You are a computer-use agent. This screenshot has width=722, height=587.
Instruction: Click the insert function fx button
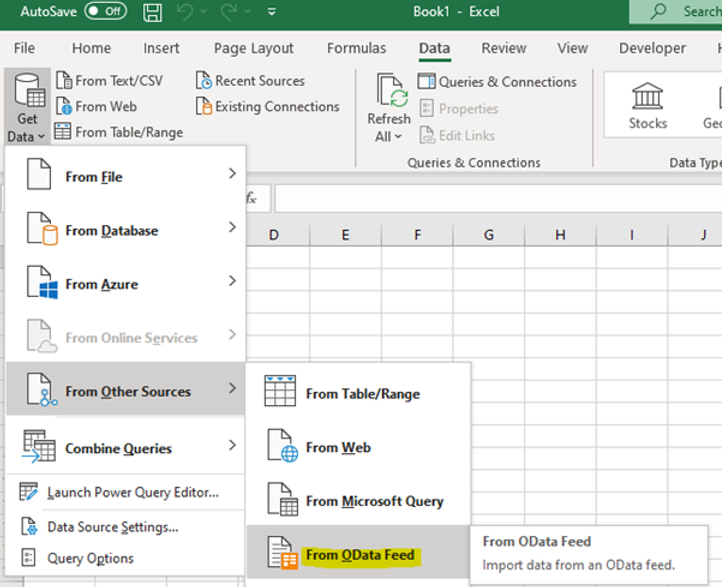[x=251, y=198]
